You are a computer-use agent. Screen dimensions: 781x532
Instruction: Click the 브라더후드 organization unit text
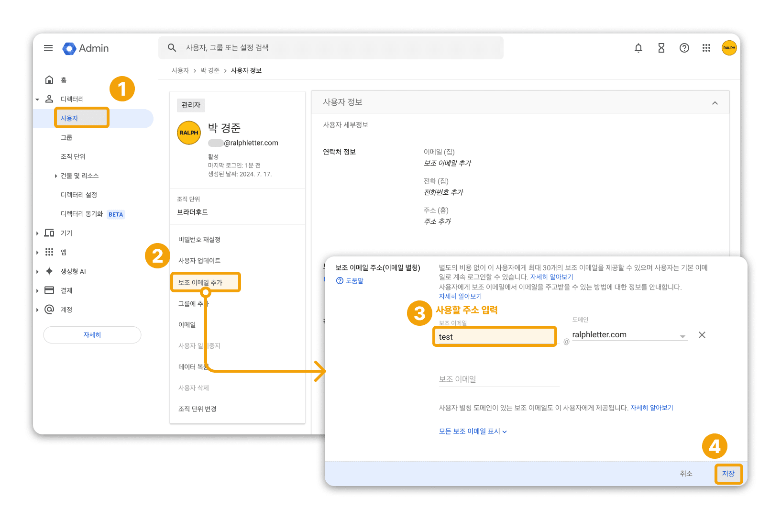(192, 212)
